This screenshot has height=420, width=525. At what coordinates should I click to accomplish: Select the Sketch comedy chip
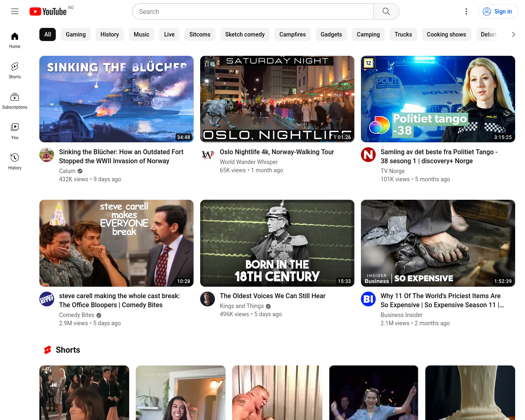tap(245, 34)
